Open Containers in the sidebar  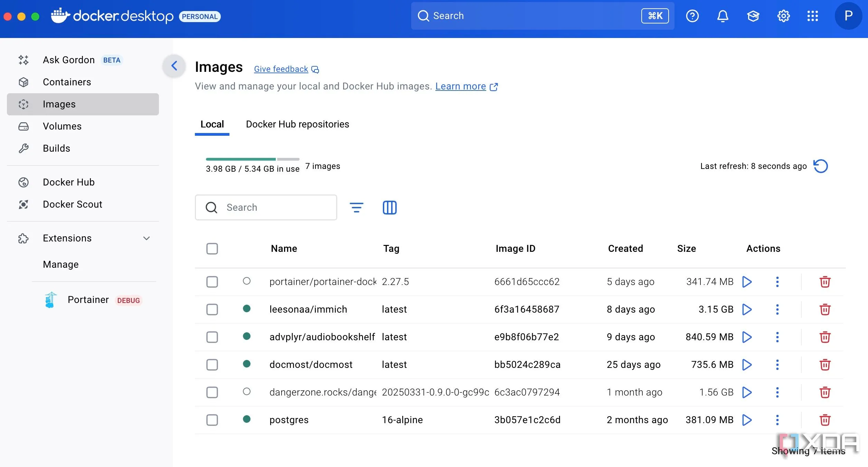(83, 82)
